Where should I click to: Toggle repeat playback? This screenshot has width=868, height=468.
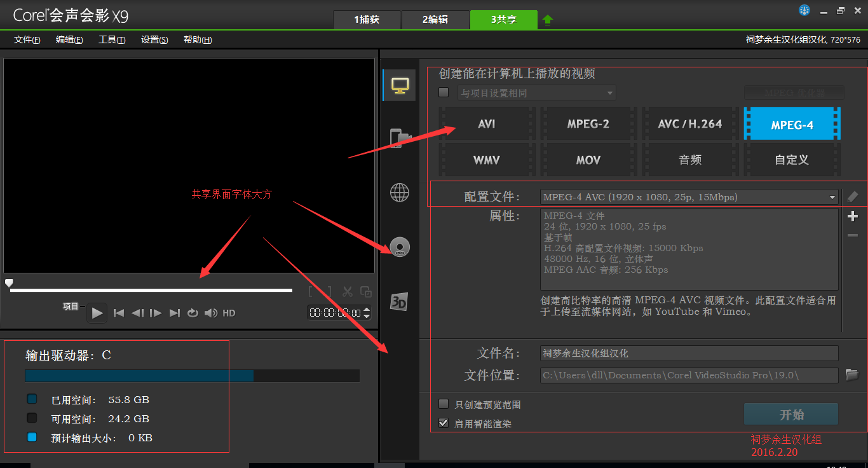(x=193, y=313)
